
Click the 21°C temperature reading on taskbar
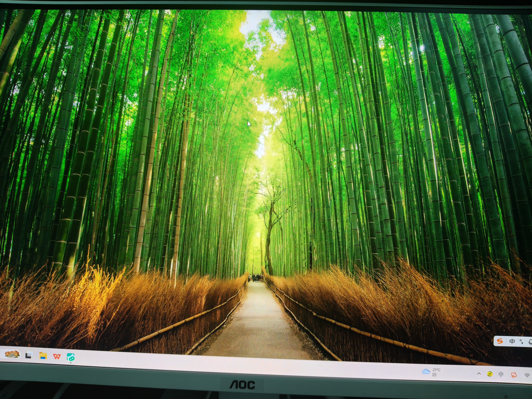[437, 370]
